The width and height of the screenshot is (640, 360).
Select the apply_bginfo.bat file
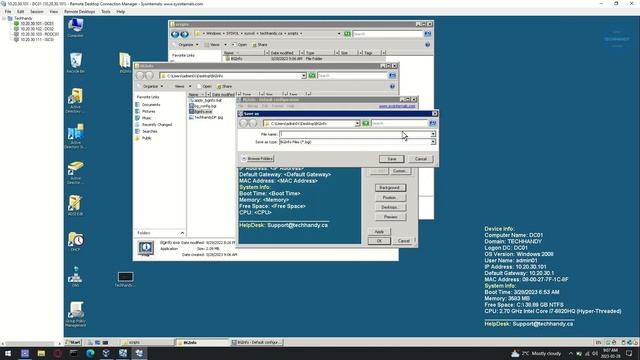[205, 100]
